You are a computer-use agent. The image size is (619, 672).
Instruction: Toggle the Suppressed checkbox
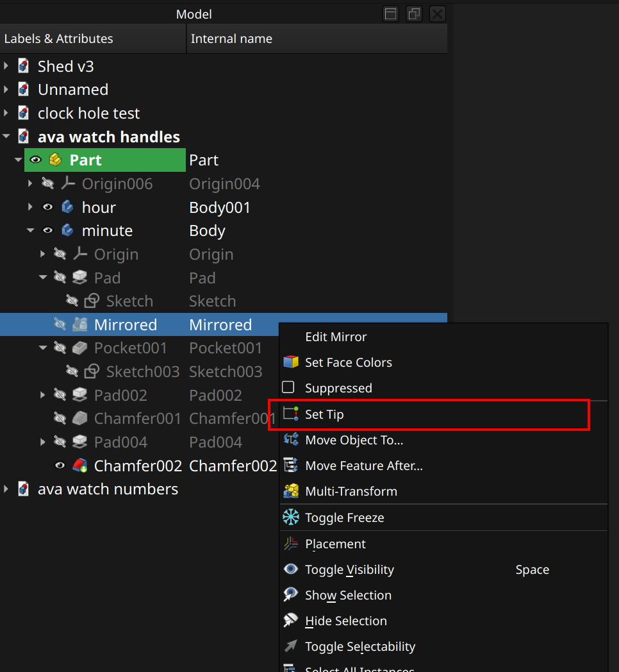coord(288,387)
